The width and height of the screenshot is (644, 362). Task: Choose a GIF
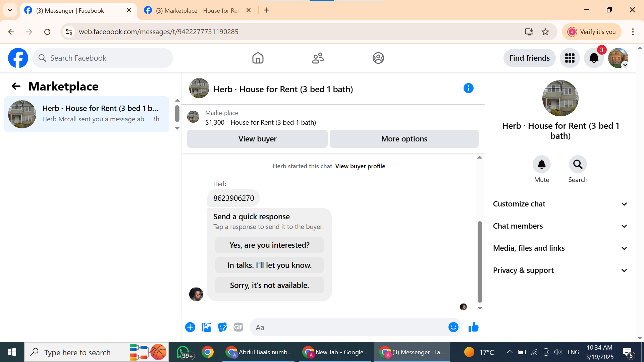pyautogui.click(x=238, y=327)
